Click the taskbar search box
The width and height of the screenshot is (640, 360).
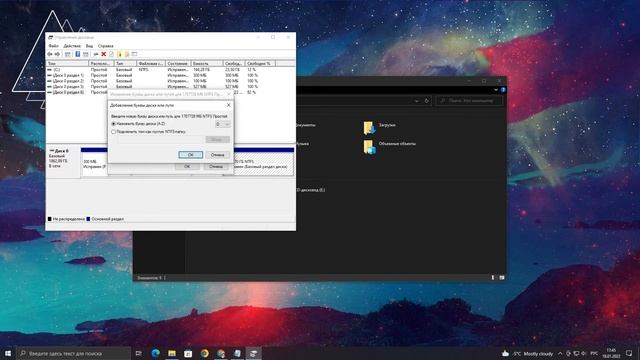pos(74,353)
